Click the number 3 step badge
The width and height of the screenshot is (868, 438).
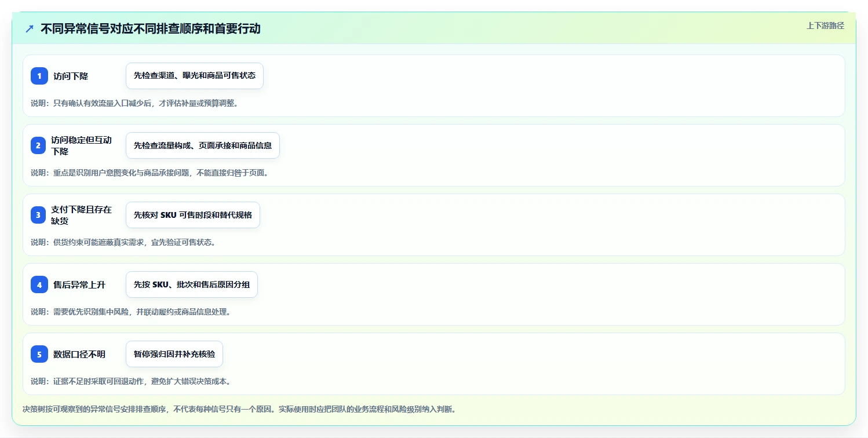pos(38,215)
